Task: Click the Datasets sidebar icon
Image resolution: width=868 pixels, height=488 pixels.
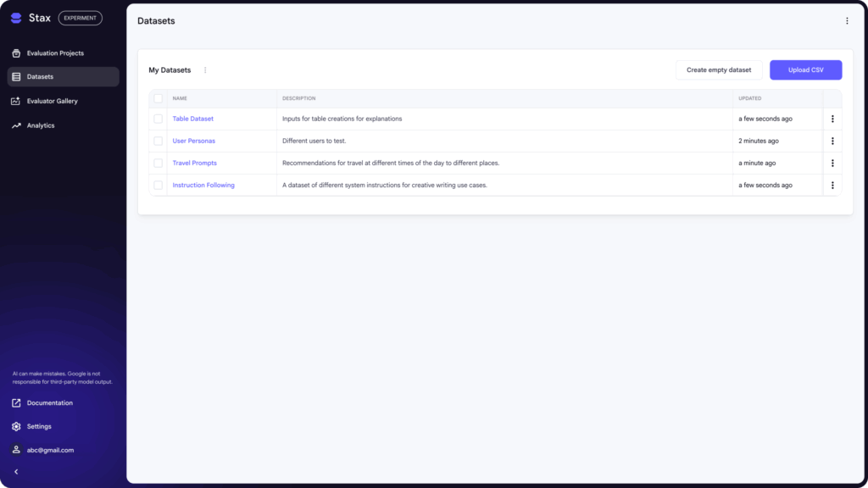Action: [x=16, y=77]
